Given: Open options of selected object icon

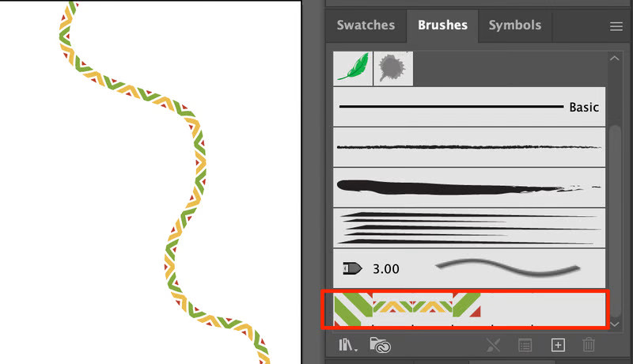Looking at the screenshot, I should tap(525, 346).
